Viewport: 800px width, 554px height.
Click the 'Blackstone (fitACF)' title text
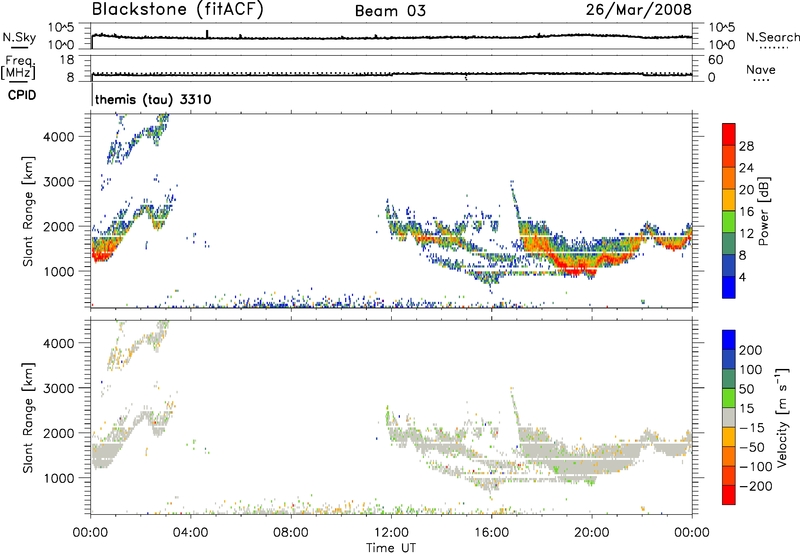(x=178, y=10)
